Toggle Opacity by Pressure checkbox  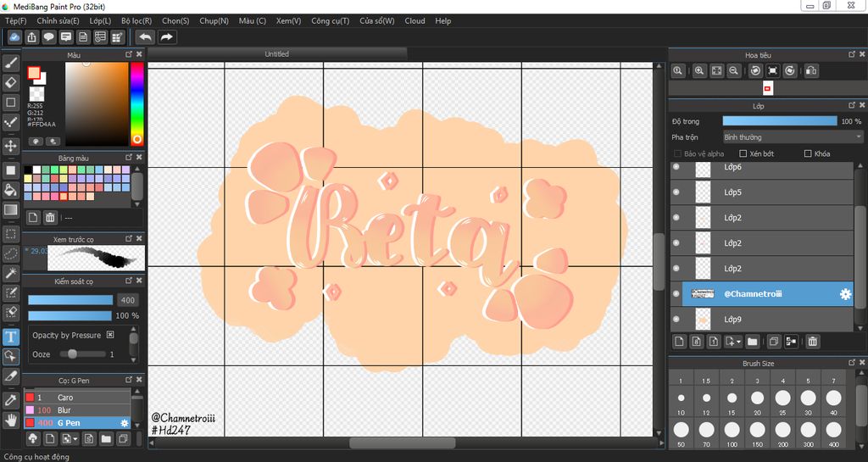tap(110, 335)
